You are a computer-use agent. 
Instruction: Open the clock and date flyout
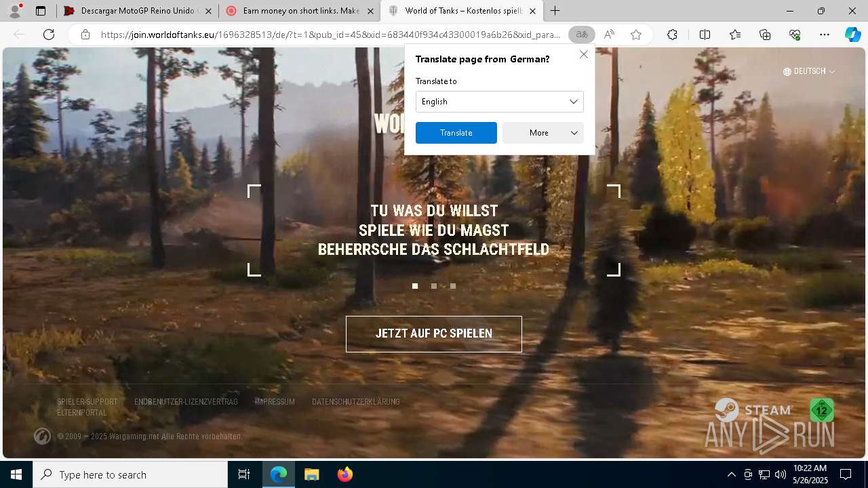810,474
